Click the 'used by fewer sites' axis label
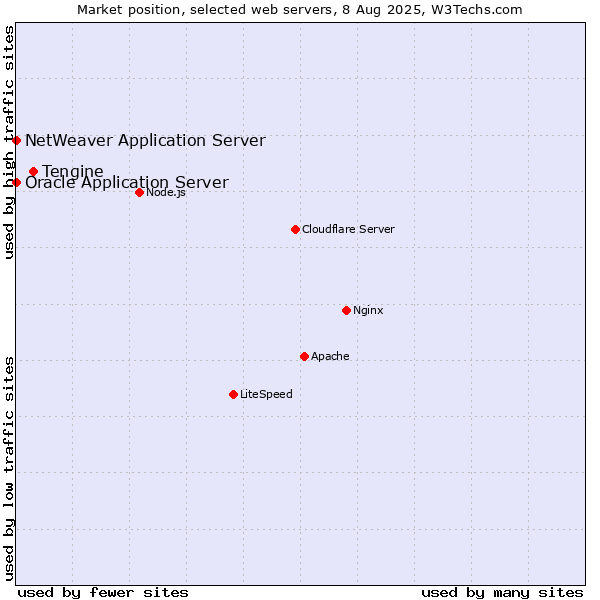Viewport: 600px width, 600px height. 103,593
